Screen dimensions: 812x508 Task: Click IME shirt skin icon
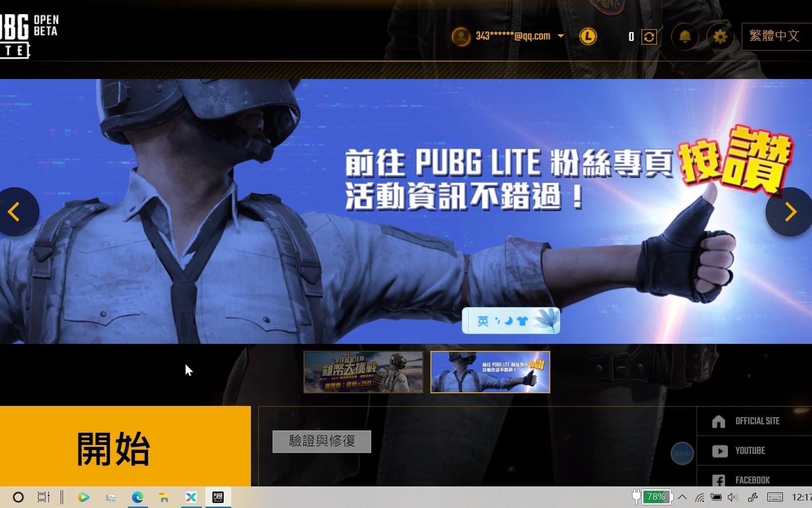(522, 321)
